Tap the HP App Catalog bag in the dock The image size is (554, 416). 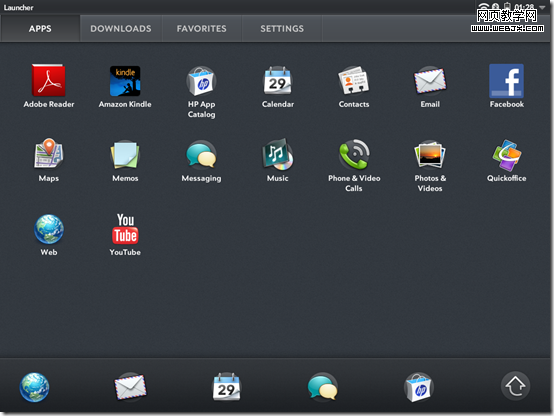coord(419,387)
